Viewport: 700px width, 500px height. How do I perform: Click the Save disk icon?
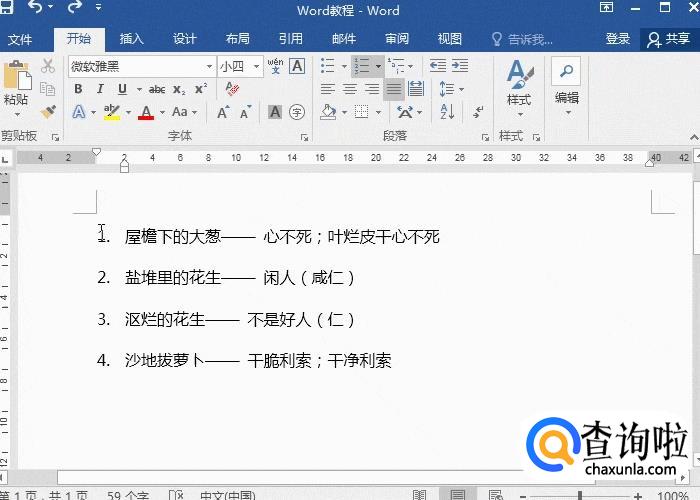point(6,6)
